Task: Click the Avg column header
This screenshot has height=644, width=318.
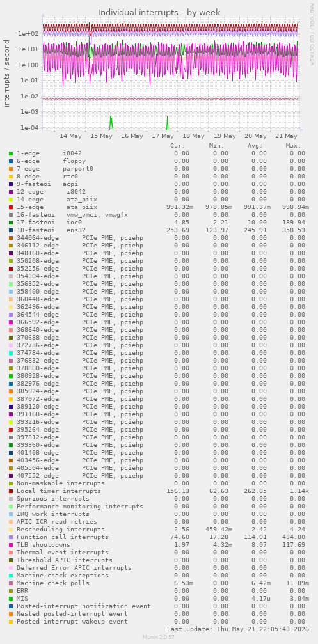Action: (x=255, y=145)
